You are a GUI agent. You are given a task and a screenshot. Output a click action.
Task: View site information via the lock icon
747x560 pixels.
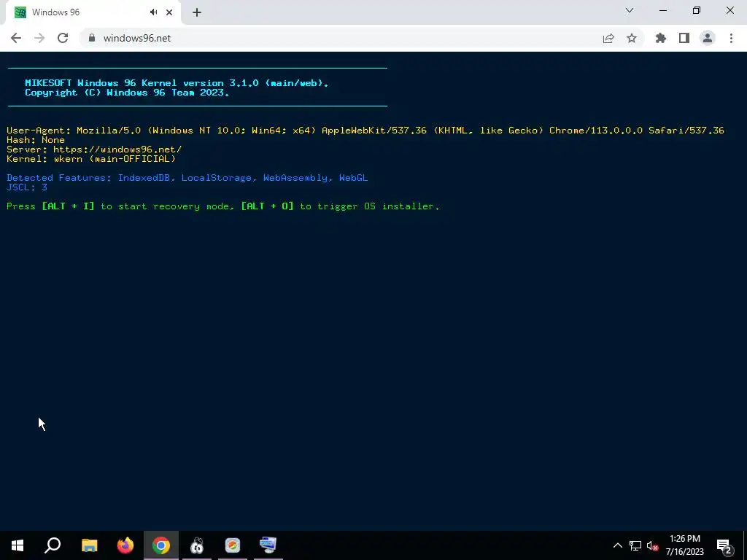click(x=92, y=38)
